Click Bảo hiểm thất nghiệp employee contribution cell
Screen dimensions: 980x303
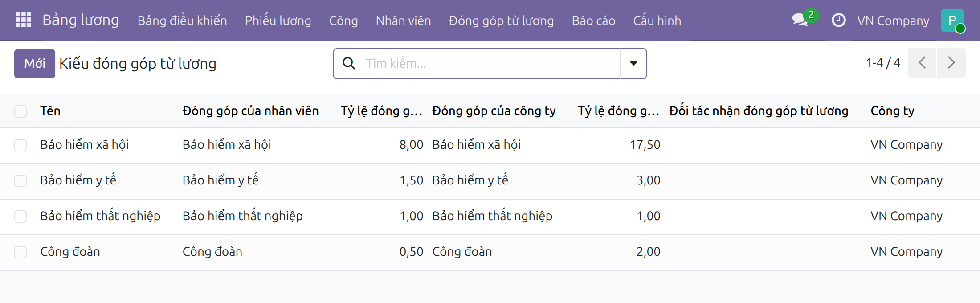pyautogui.click(x=242, y=216)
